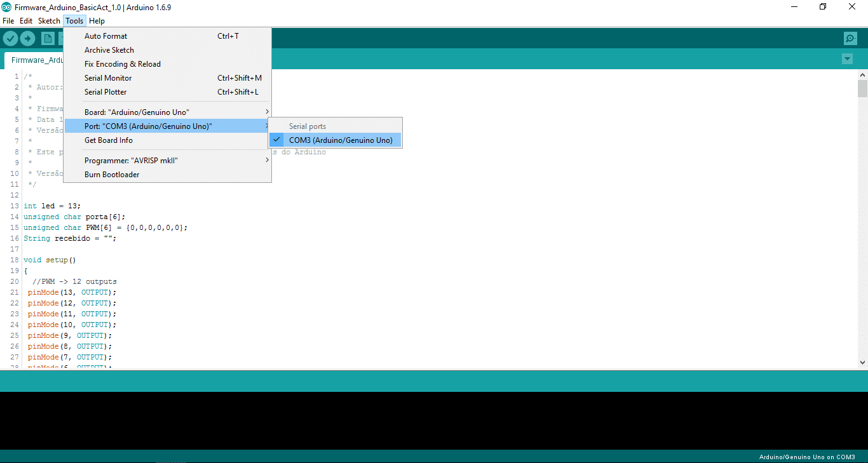Click the Upload arrow toolbar icon
Viewport: 868px width, 463px height.
[x=27, y=39]
